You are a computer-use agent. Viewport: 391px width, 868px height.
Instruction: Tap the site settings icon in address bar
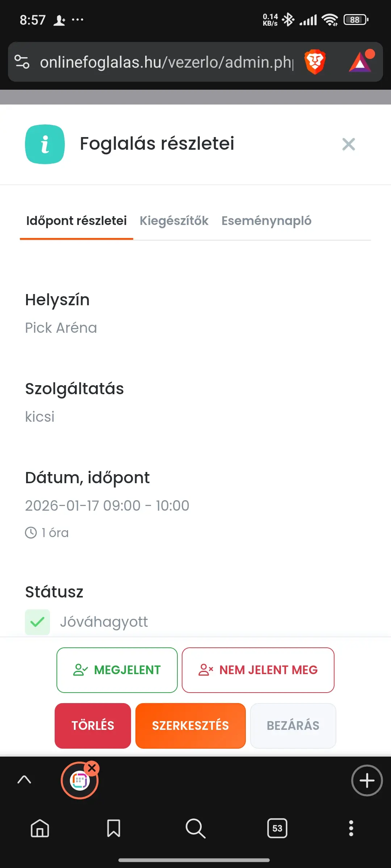tap(22, 62)
